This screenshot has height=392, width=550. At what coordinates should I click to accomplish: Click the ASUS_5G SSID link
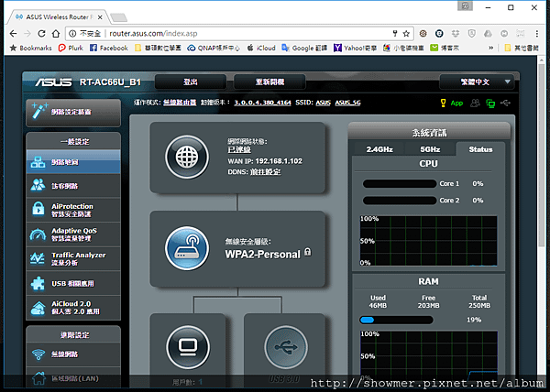tap(347, 103)
